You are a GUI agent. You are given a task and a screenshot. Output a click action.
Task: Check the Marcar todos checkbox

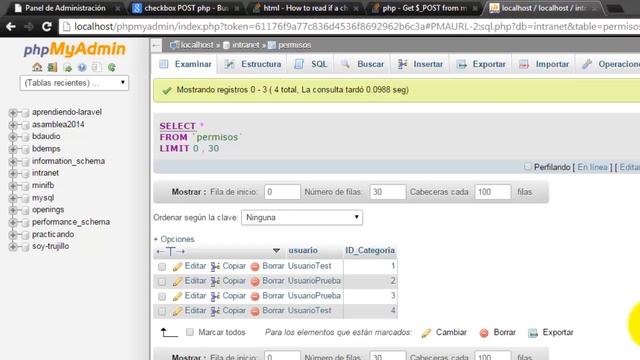190,332
